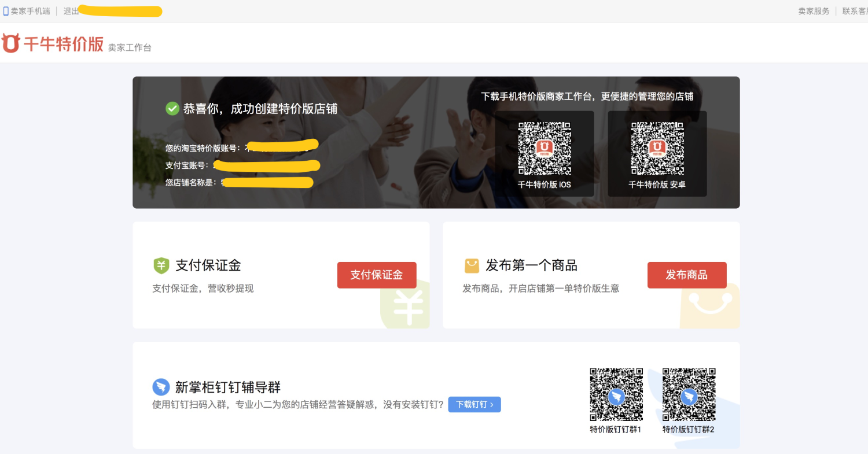
Task: Open the 卖家手机端 link
Action: click(30, 11)
